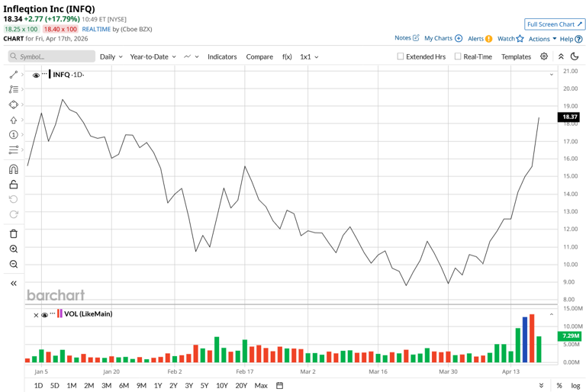Viewport: 586px width, 392px height.
Task: Open the Daily frequency dropdown
Action: point(111,56)
